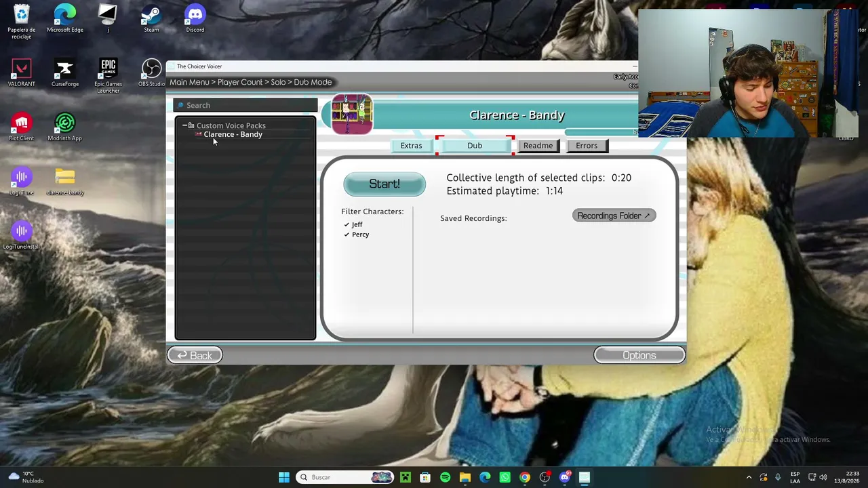Screen dimensions: 868x488
Task: Launch Steam from the desktop
Action: (151, 18)
